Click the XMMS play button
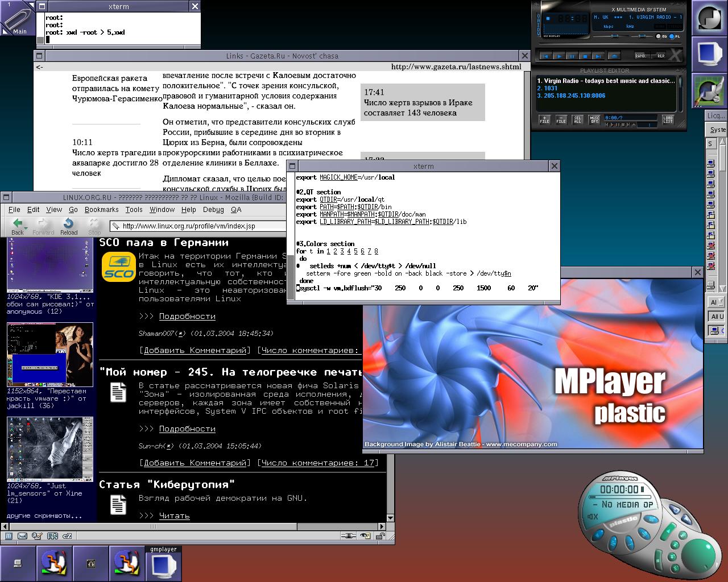The width and height of the screenshot is (728, 582). click(559, 56)
